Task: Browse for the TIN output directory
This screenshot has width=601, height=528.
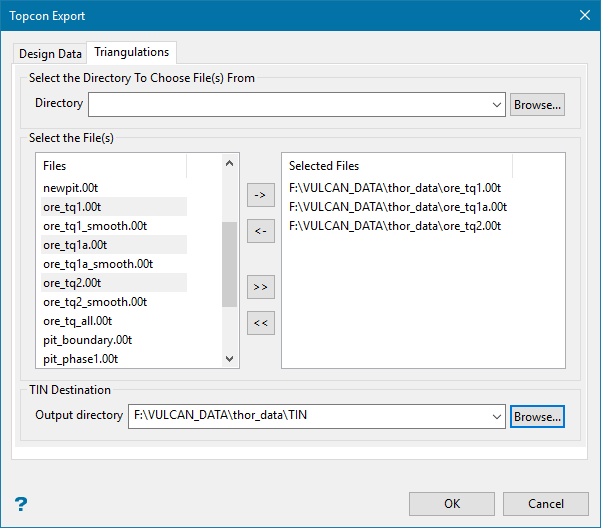Action: 537,416
